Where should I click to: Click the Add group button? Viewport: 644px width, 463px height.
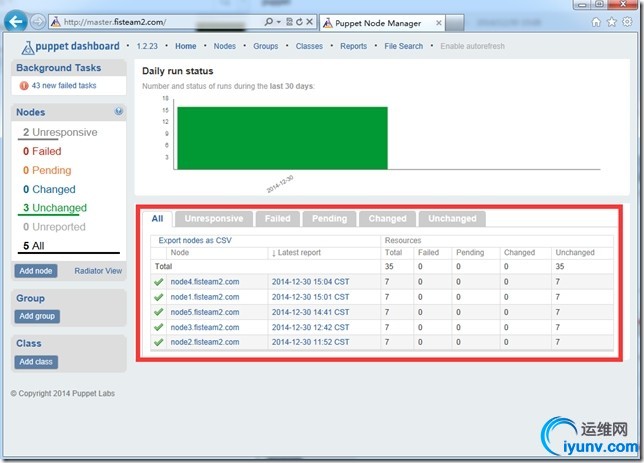[x=37, y=316]
